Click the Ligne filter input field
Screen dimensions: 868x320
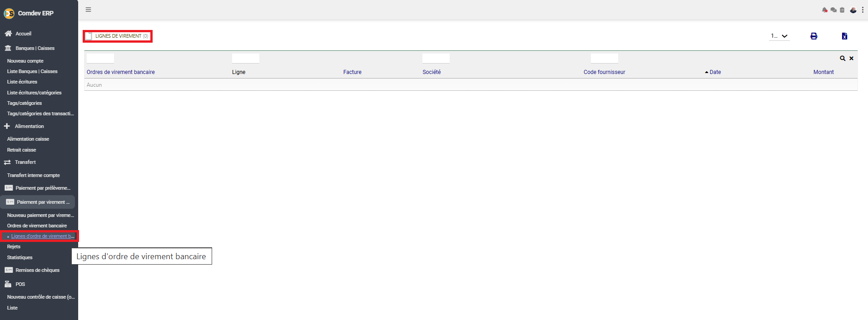(x=246, y=58)
